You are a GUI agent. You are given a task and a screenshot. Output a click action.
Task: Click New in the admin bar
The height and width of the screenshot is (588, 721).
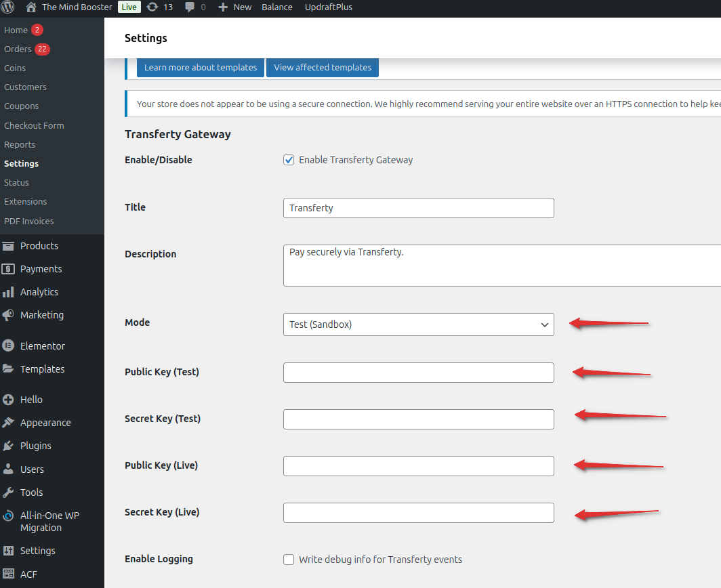tap(243, 7)
